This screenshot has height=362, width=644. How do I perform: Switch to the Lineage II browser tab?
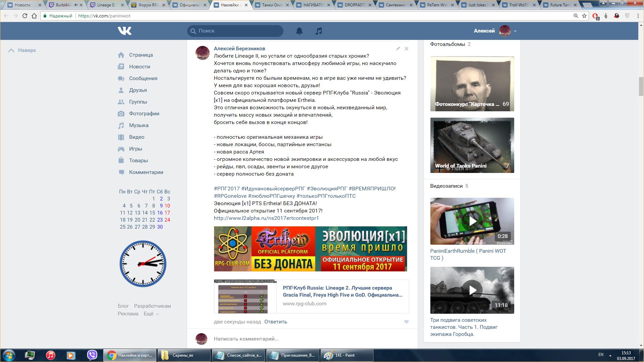pos(107,5)
